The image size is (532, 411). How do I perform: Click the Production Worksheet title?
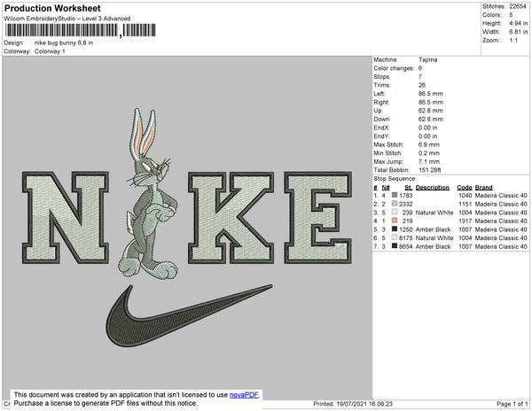(x=52, y=8)
